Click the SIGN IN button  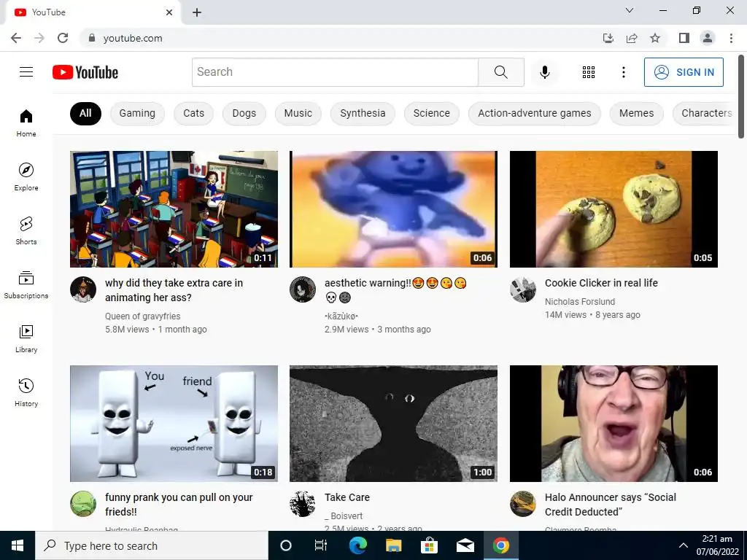coord(684,72)
